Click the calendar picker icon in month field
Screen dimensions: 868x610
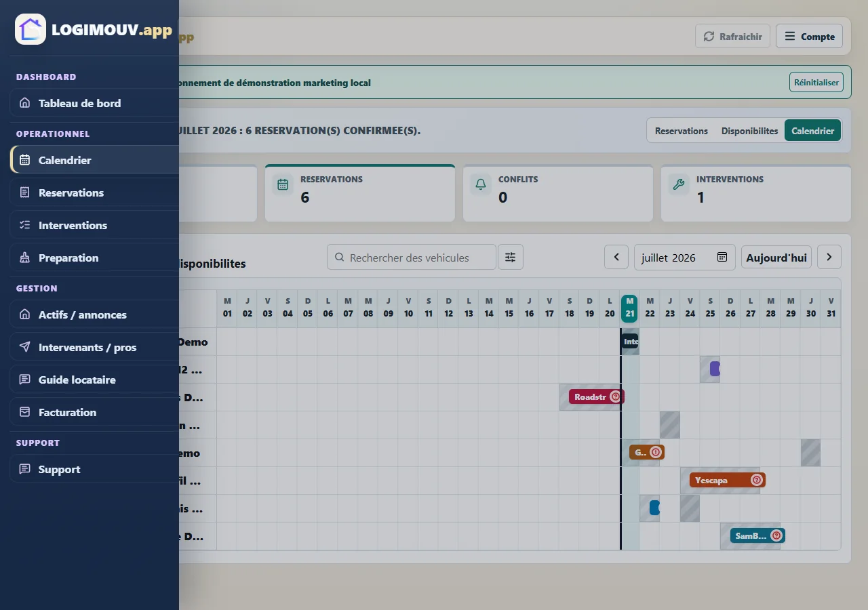722,258
